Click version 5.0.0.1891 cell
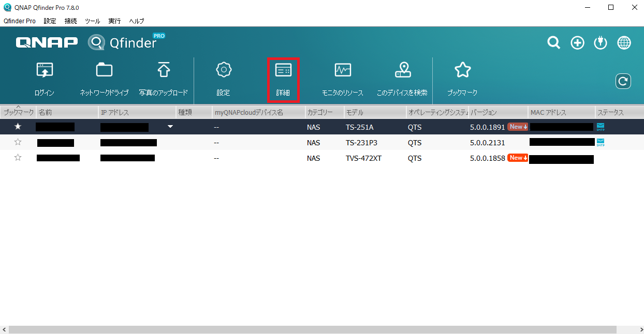 coord(487,127)
